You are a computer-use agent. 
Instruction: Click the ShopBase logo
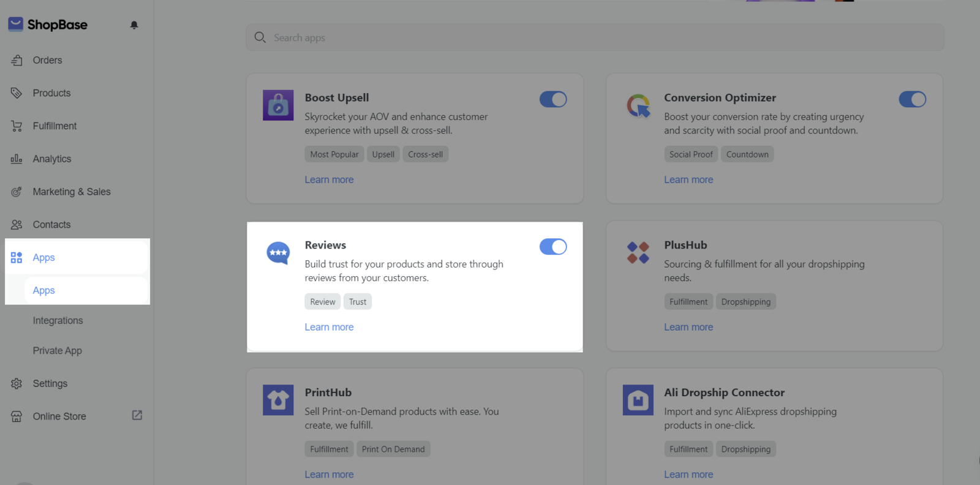(48, 24)
